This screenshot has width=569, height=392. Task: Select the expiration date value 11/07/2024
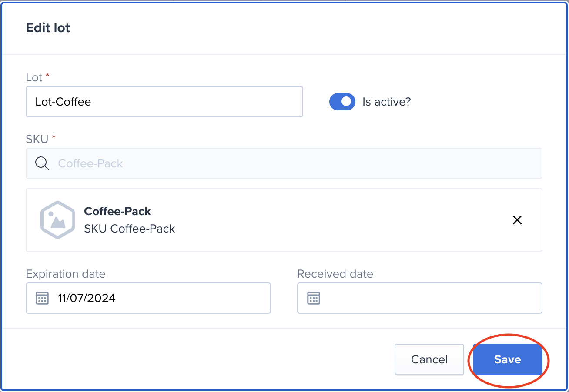87,298
